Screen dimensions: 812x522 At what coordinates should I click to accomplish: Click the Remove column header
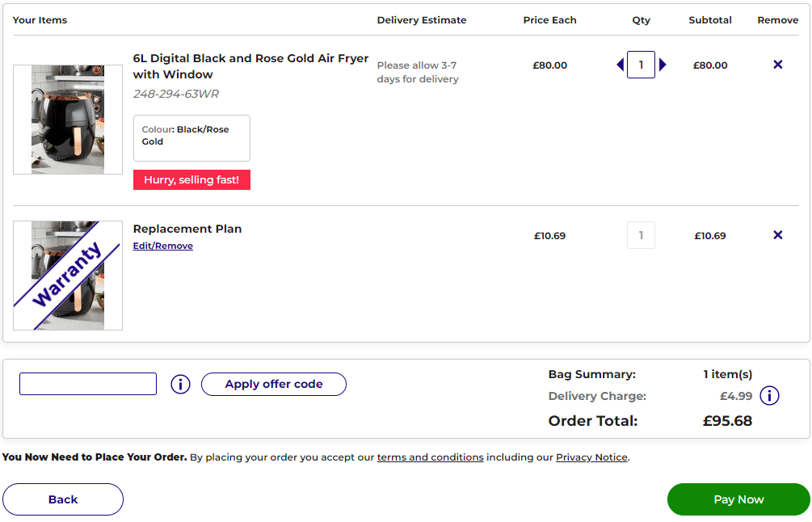(778, 20)
